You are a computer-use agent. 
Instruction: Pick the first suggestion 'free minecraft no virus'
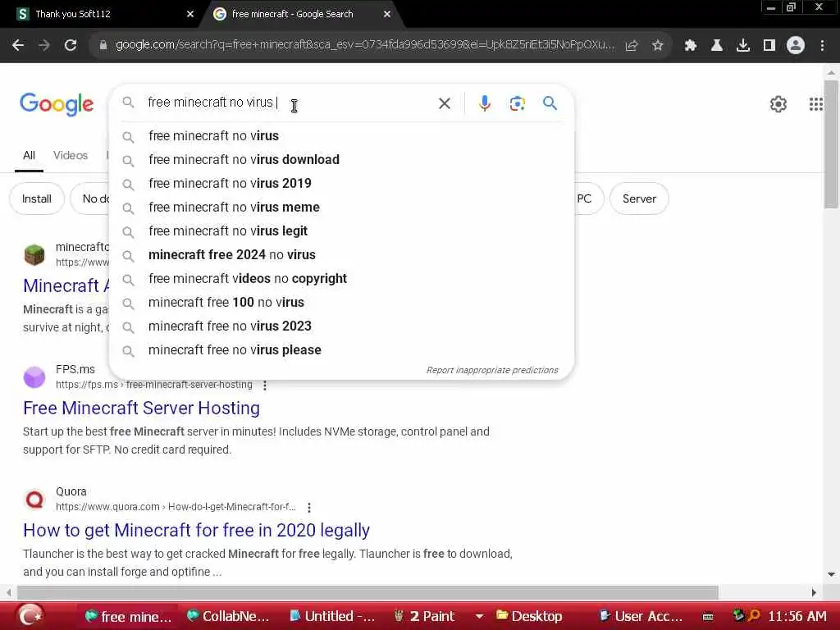[x=341, y=136]
